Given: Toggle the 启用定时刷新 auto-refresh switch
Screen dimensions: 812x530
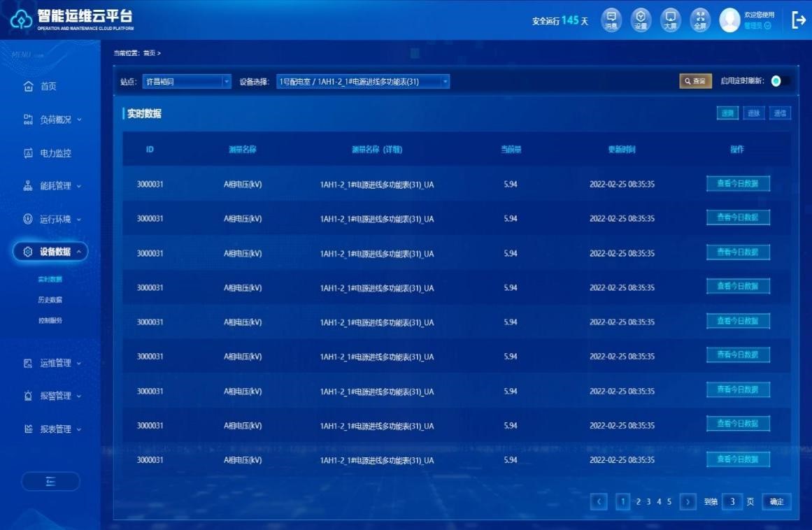Looking at the screenshot, I should [x=779, y=81].
